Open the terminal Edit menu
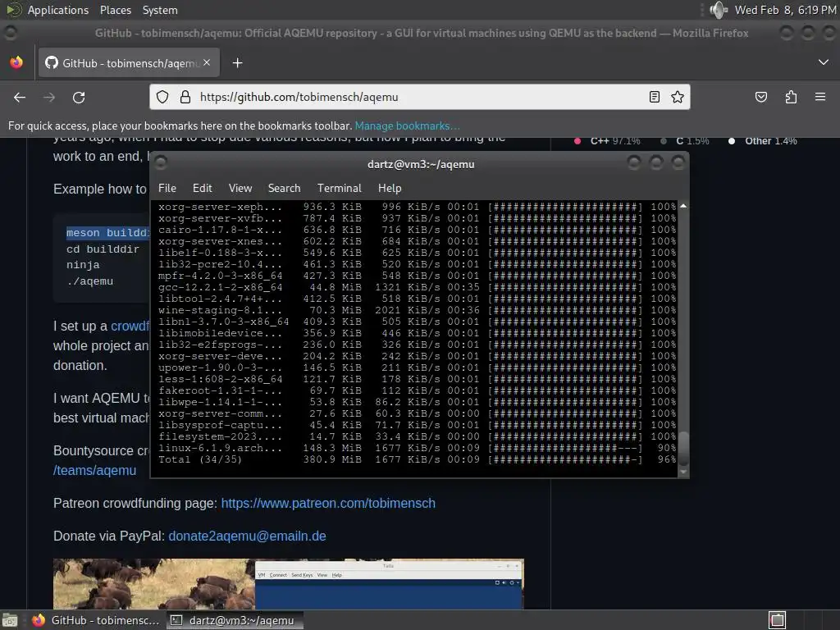This screenshot has width=840, height=630. coord(202,188)
